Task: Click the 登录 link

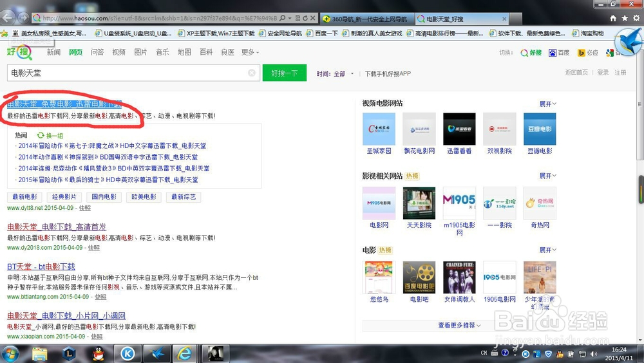Action: (x=603, y=73)
